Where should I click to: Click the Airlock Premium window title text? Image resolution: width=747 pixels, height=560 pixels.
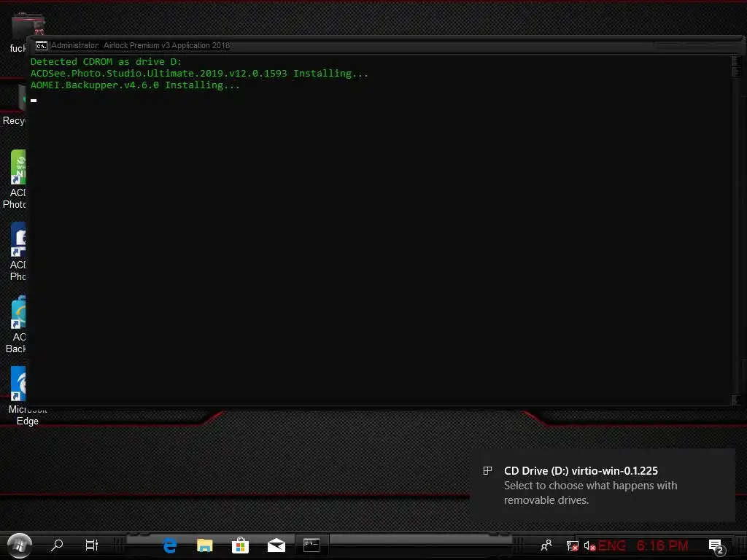tap(141, 45)
